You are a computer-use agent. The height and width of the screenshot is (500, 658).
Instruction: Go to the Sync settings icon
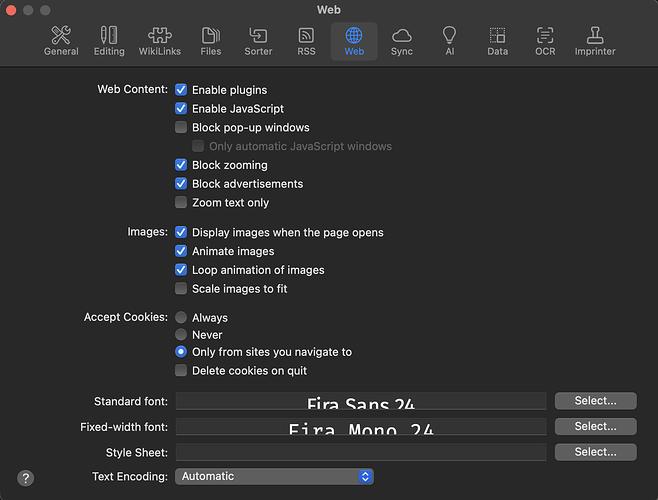tap(401, 41)
